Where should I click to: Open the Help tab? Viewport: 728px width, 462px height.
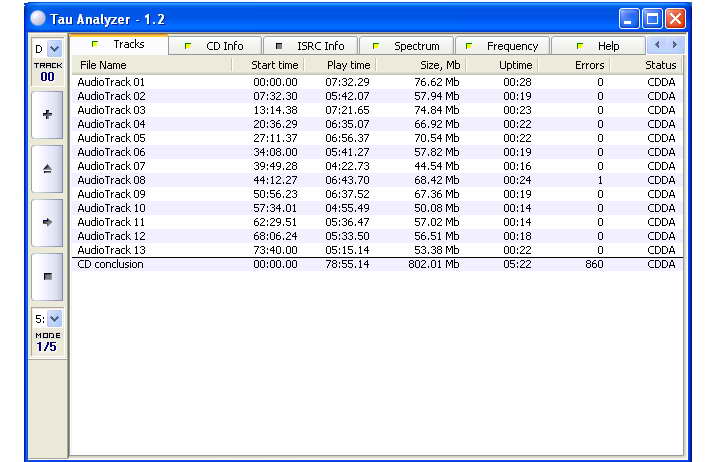pyautogui.click(x=598, y=46)
